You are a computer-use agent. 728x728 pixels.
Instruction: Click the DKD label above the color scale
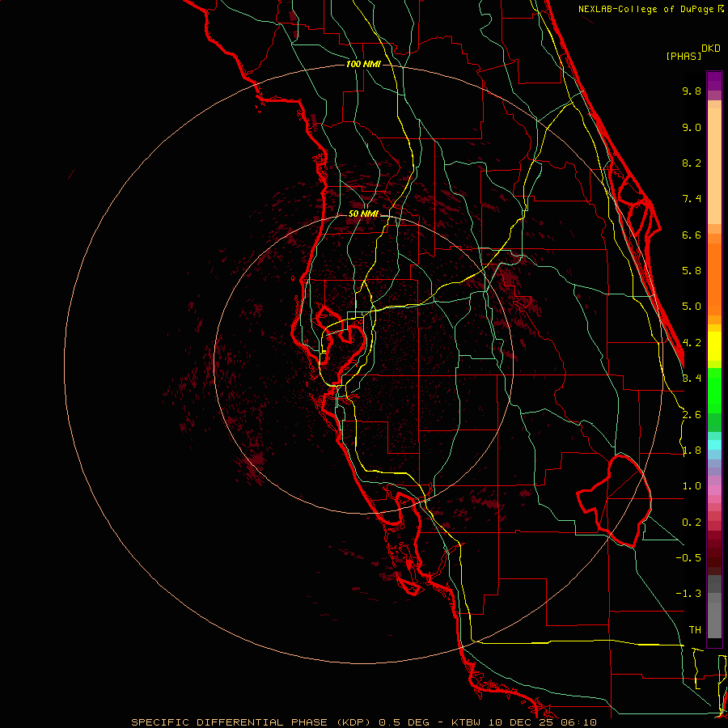tap(711, 49)
